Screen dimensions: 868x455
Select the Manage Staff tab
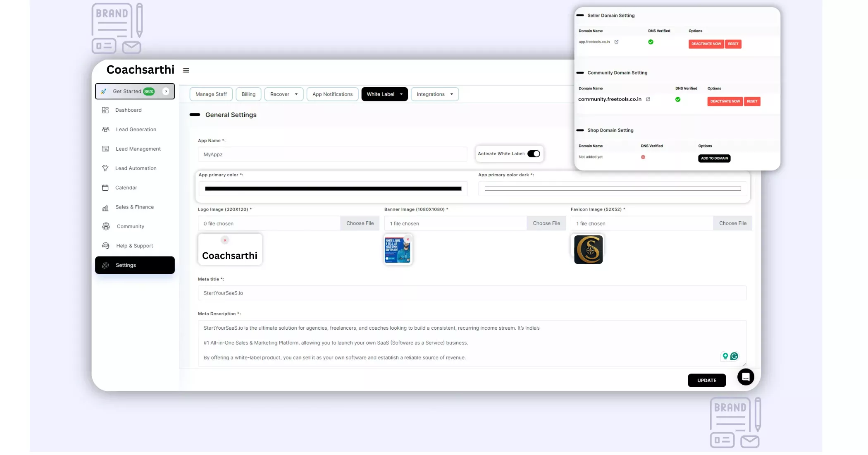pos(211,94)
